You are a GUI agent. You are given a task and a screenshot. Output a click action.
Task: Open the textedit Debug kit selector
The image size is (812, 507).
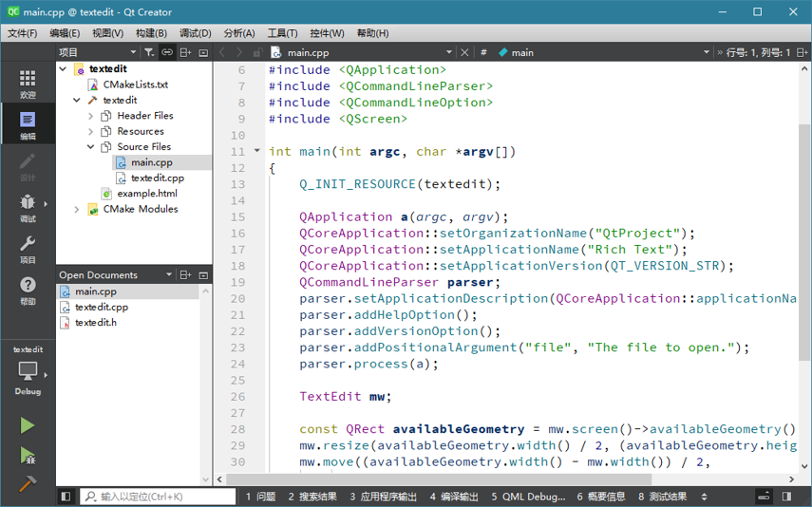click(x=28, y=372)
